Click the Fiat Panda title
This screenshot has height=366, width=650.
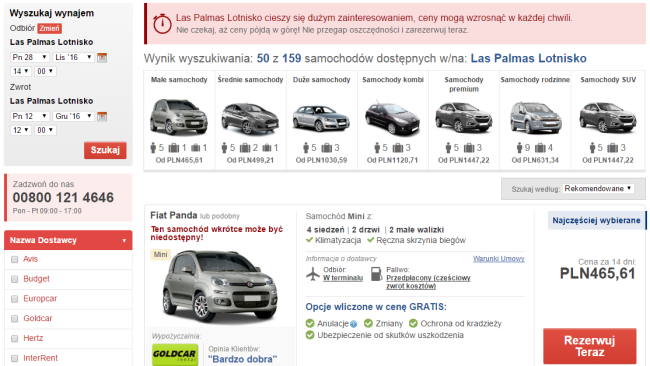[x=174, y=216]
